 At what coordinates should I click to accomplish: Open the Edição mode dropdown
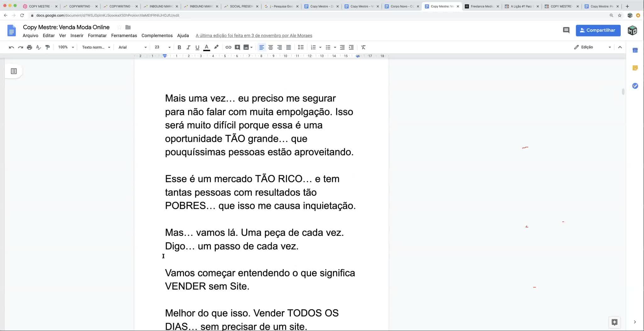pyautogui.click(x=592, y=47)
